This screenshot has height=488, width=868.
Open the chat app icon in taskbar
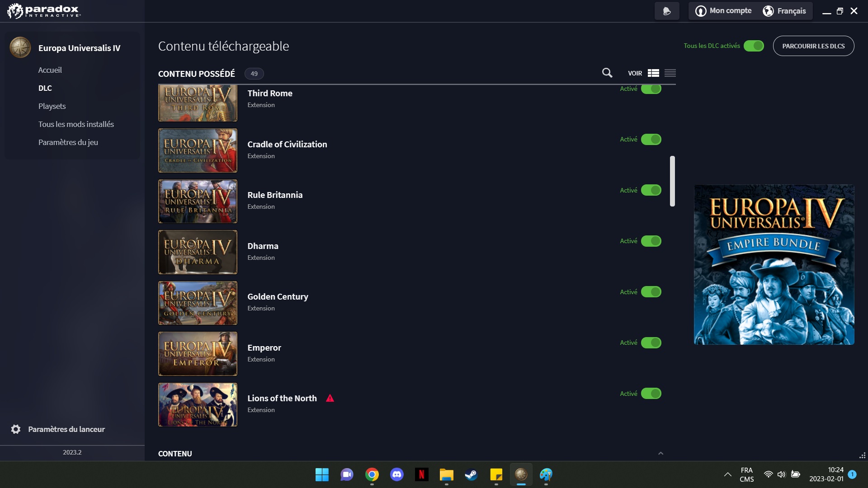[347, 474]
